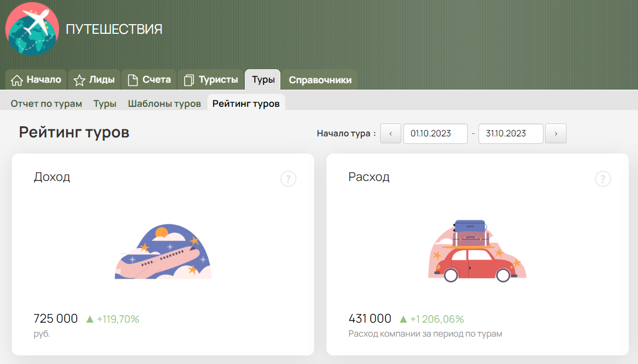Select the Туры subtab in second row
Image resolution: width=638 pixels, height=364 pixels.
click(105, 104)
